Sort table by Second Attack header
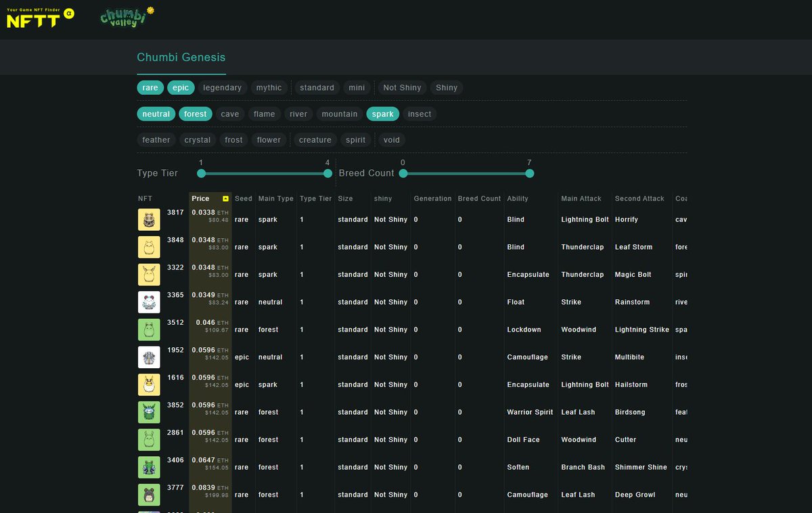 639,198
